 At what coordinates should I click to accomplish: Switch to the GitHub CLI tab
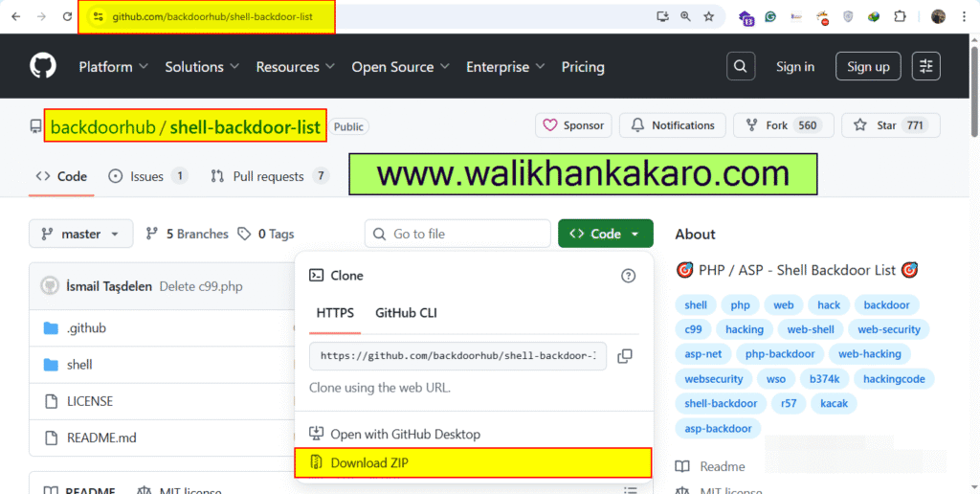(x=406, y=313)
